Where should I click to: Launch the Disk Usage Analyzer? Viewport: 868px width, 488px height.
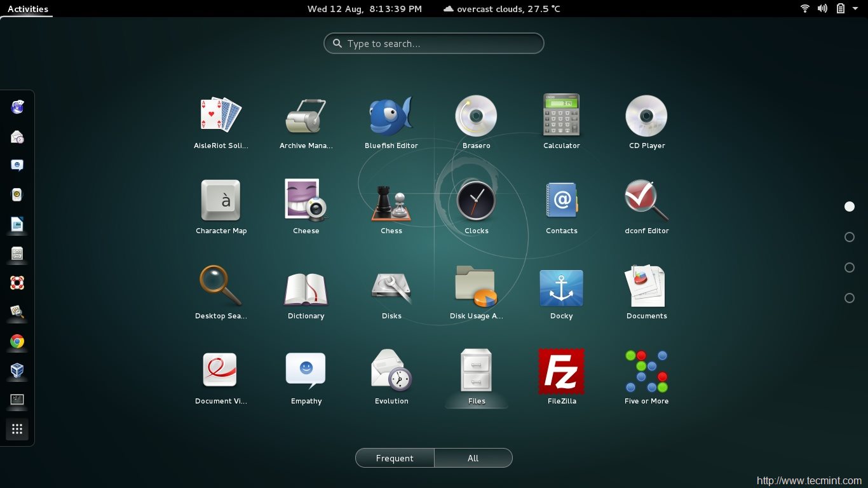[476, 287]
